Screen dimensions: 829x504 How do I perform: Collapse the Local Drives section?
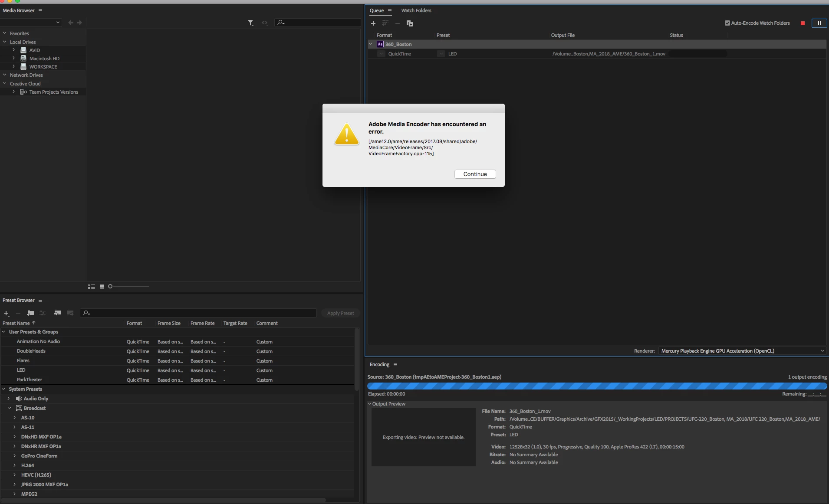(x=5, y=42)
